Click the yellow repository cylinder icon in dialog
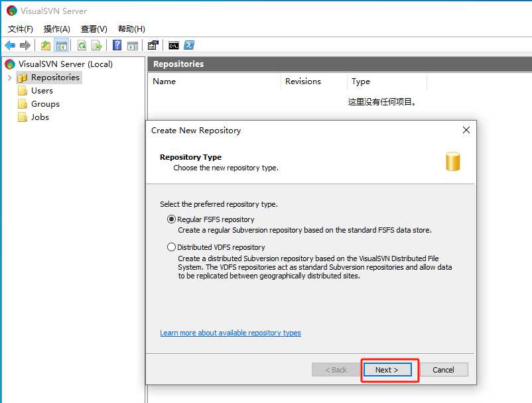The image size is (532, 403). (x=452, y=161)
